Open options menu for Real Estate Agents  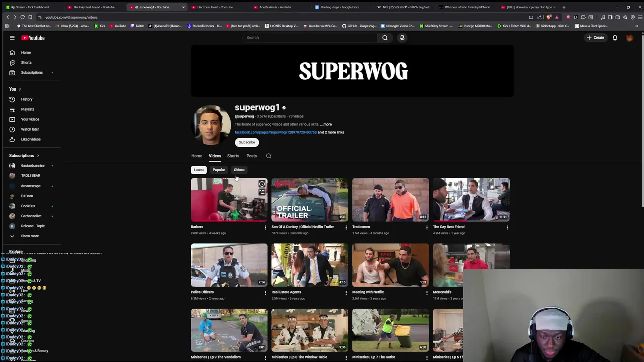click(x=346, y=292)
